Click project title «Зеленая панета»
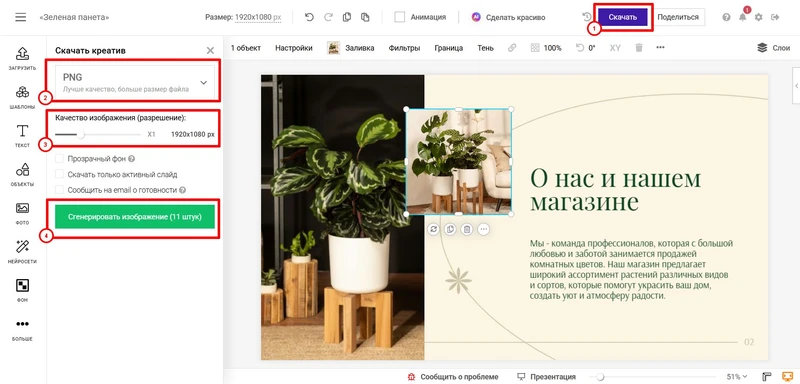Viewport: 800px width, 384px height. pos(74,17)
